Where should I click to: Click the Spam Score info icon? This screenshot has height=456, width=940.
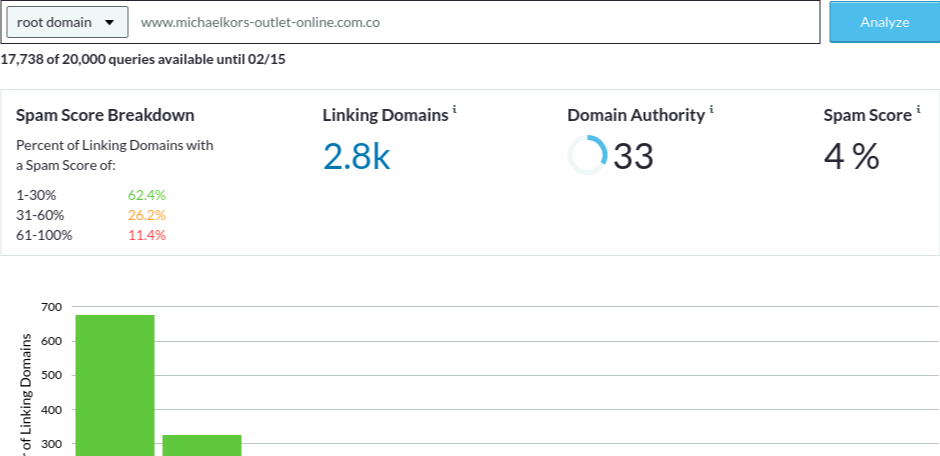(918, 110)
